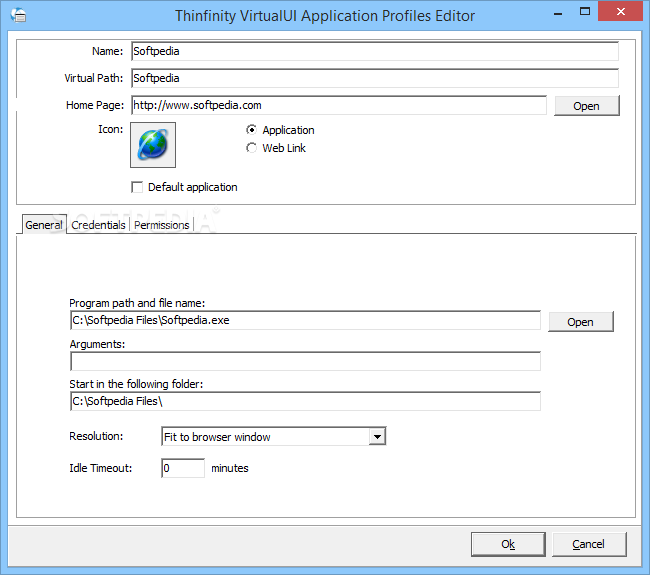Click into the Name field
650x575 pixels.
(375, 51)
